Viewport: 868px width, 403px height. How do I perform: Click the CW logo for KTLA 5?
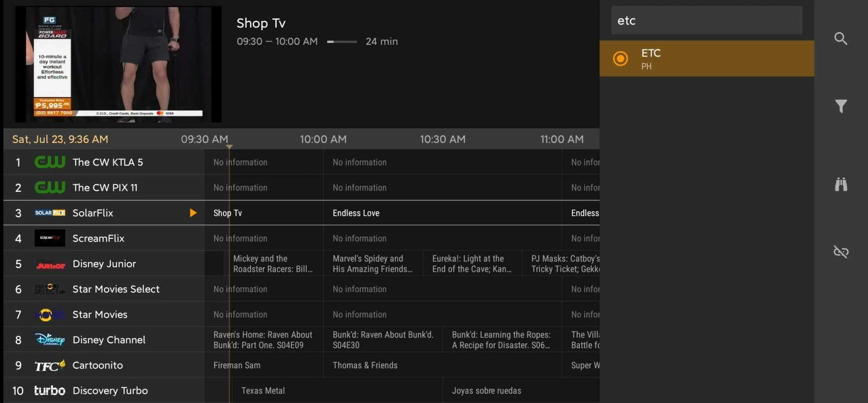pyautogui.click(x=50, y=162)
